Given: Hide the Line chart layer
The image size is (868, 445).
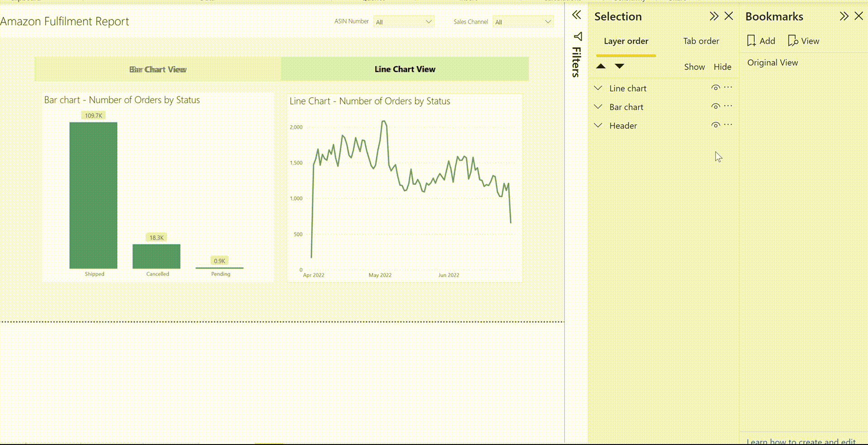Looking at the screenshot, I should click(x=715, y=88).
